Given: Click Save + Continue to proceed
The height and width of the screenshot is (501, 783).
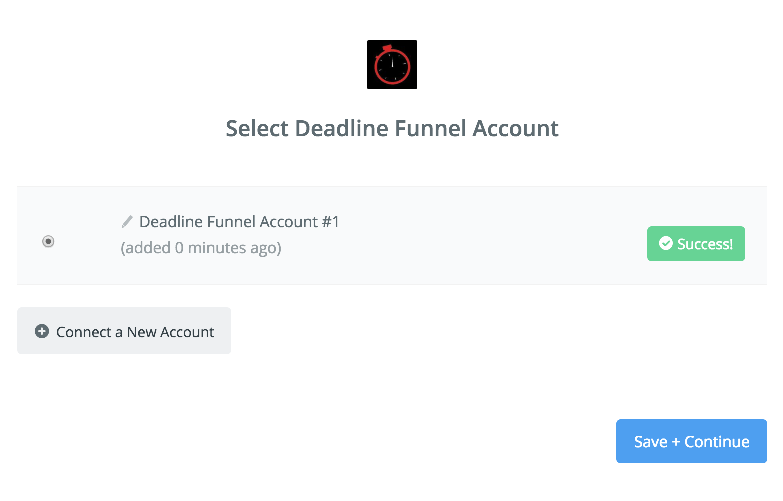Looking at the screenshot, I should [691, 441].
